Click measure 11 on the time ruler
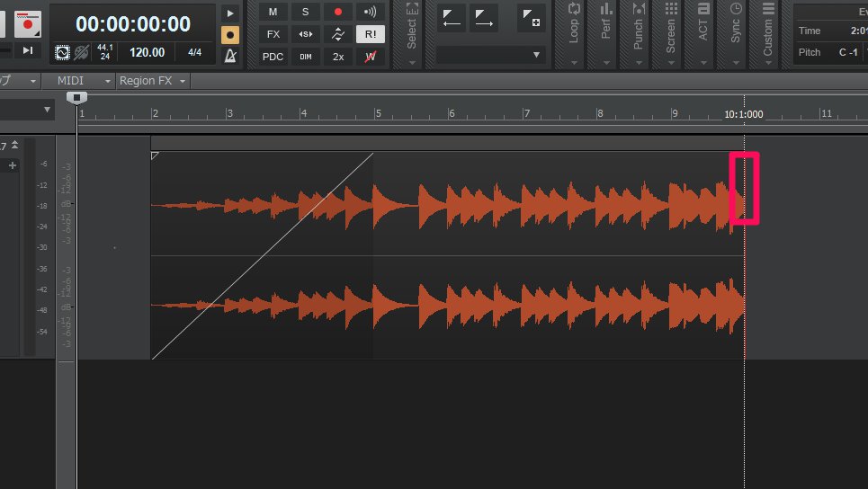Screen dimensions: 868x489 click(827, 113)
